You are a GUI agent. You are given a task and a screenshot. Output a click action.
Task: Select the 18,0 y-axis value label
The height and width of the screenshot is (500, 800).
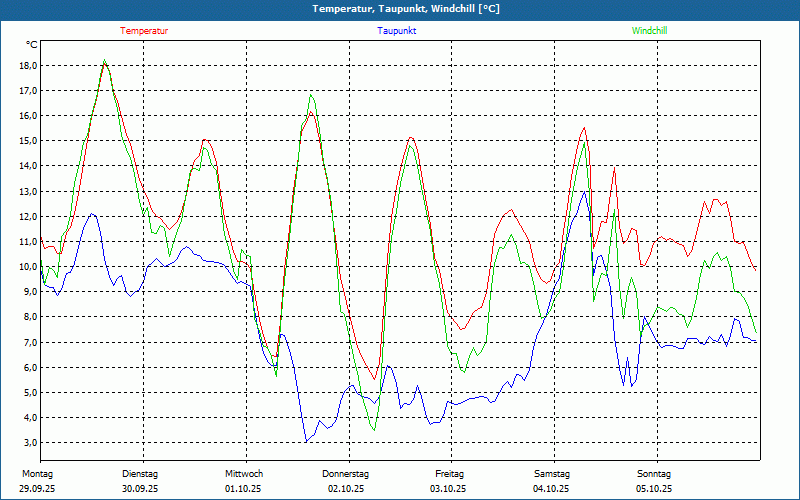pyautogui.click(x=28, y=66)
